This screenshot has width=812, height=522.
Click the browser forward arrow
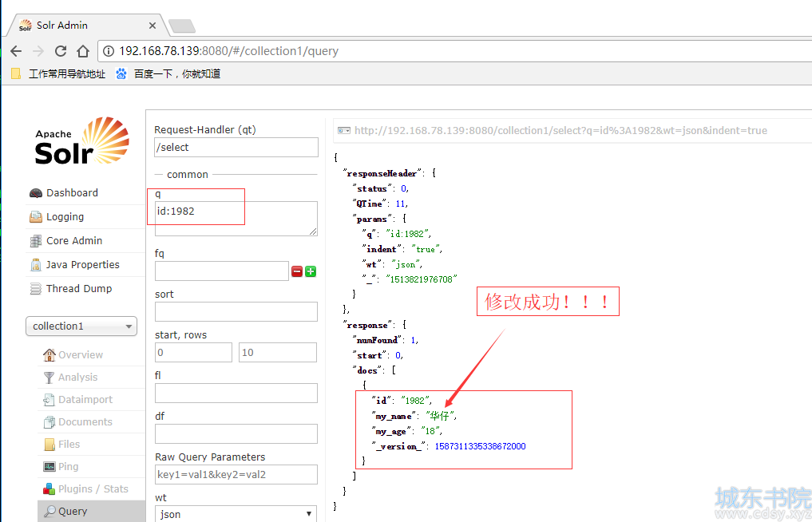click(x=38, y=51)
